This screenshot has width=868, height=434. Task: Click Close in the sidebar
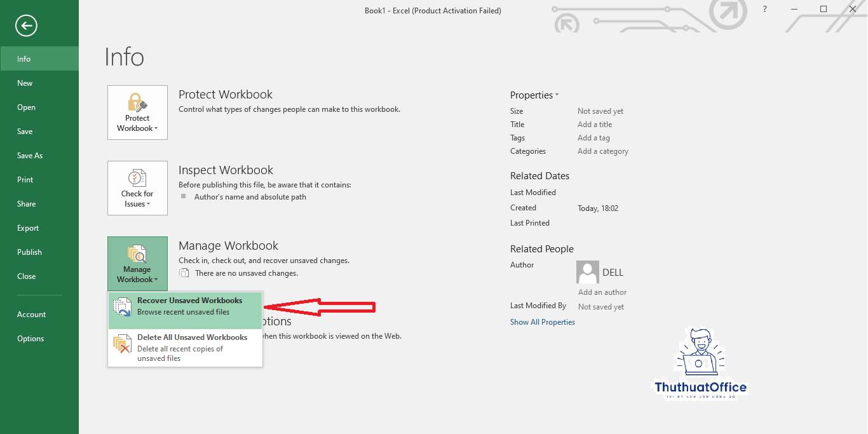point(39,276)
